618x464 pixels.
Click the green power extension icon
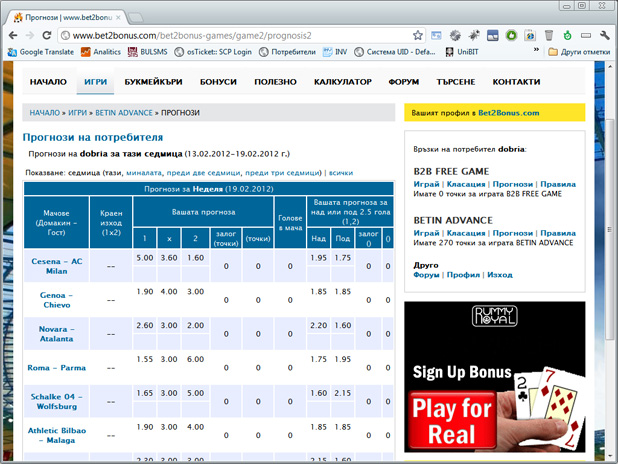pos(567,35)
